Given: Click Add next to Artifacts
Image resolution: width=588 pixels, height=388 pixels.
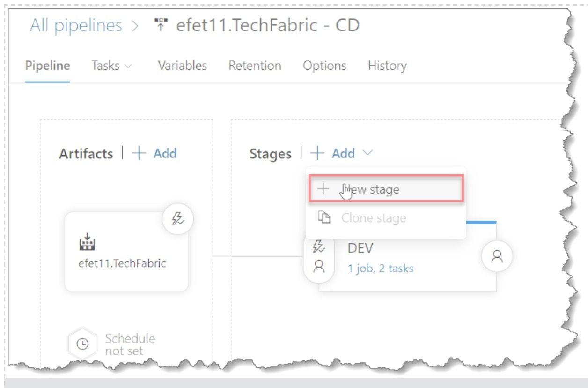Looking at the screenshot, I should 165,153.
